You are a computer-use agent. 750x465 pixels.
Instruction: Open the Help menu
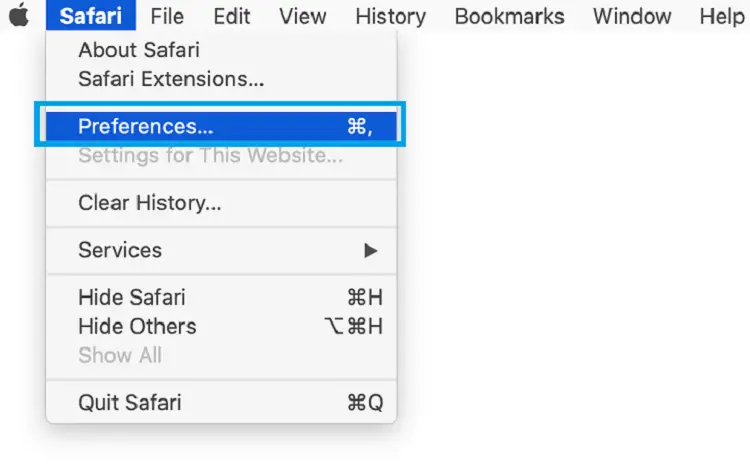coord(722,16)
